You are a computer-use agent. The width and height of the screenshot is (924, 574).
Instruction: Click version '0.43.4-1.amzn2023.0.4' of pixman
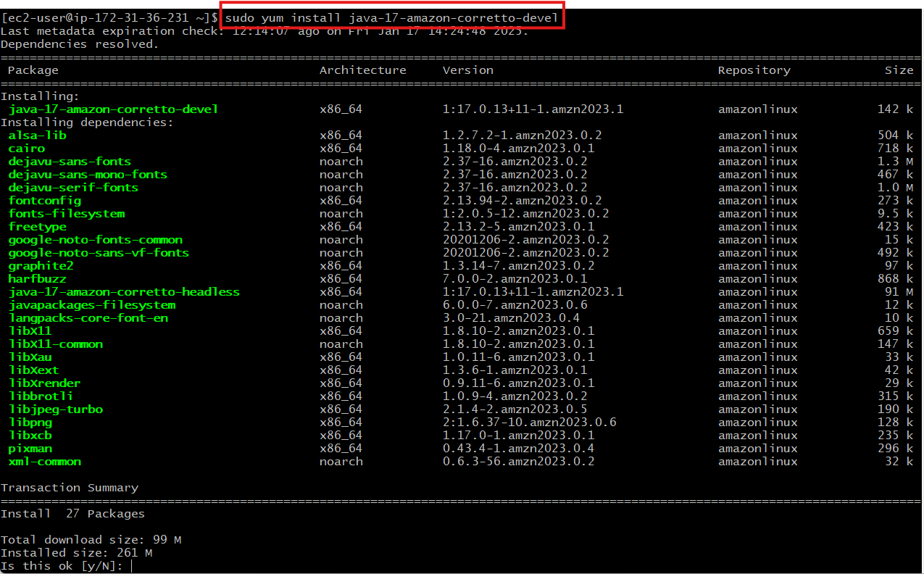(x=519, y=449)
